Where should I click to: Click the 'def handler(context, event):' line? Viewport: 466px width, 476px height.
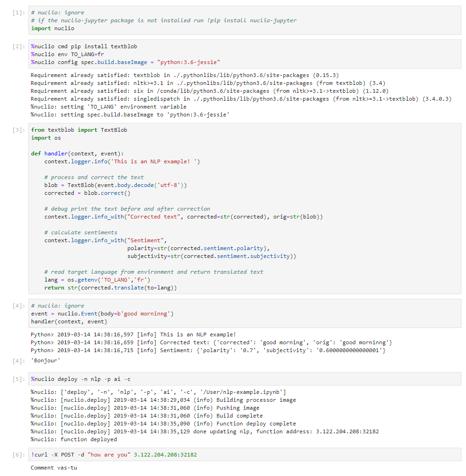pos(77,154)
